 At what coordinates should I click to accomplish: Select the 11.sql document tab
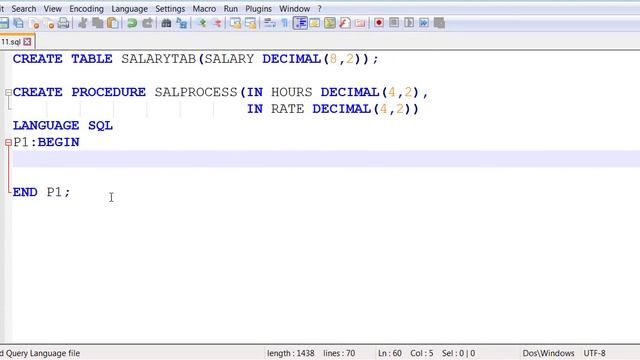(11, 42)
